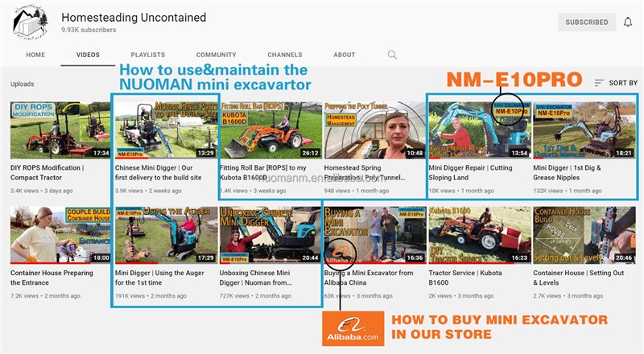Image resolution: width=644 pixels, height=354 pixels.
Task: Open Container House Preparing the Entrance thumbnail
Action: [60, 235]
